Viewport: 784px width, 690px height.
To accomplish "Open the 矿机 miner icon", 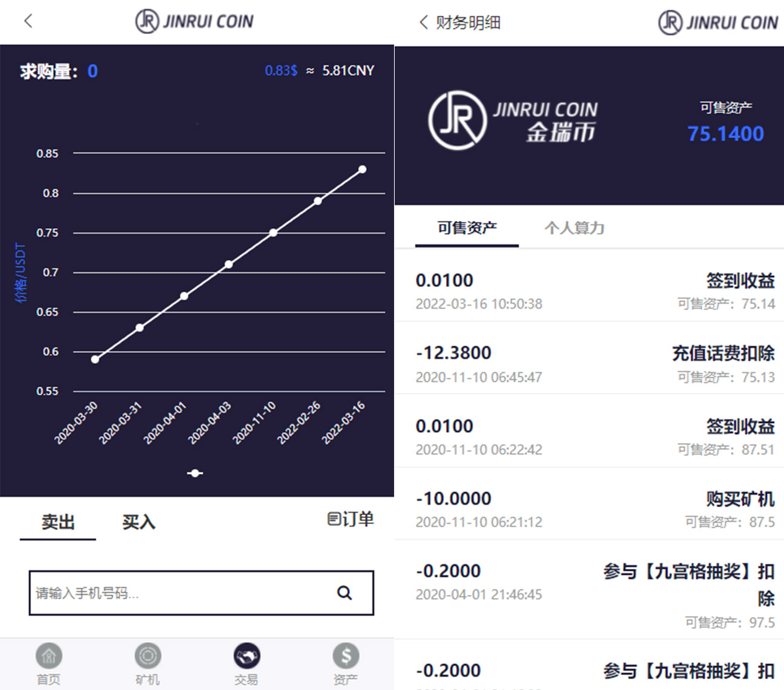I will click(x=148, y=656).
